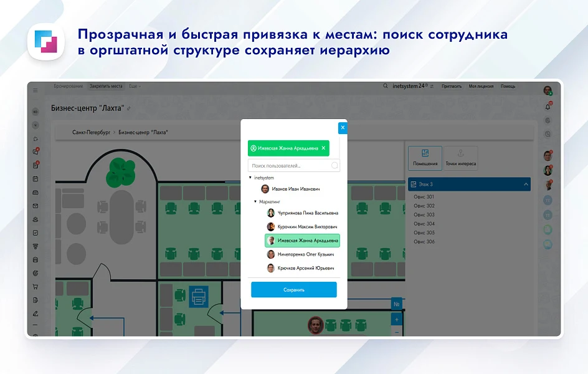Edit the pencil icon next to Бизнес-центр "Лахта" title
Image resolution: width=588 pixels, height=374 pixels.
pos(128,109)
